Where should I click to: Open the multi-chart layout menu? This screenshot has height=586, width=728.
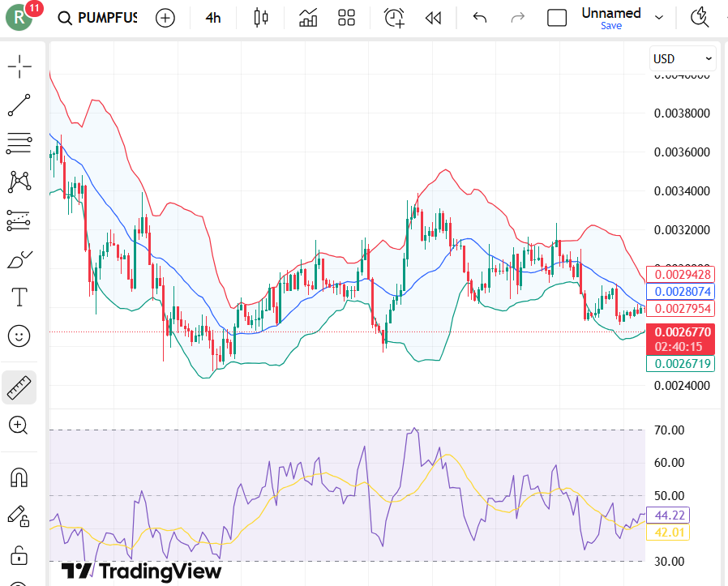tap(346, 17)
